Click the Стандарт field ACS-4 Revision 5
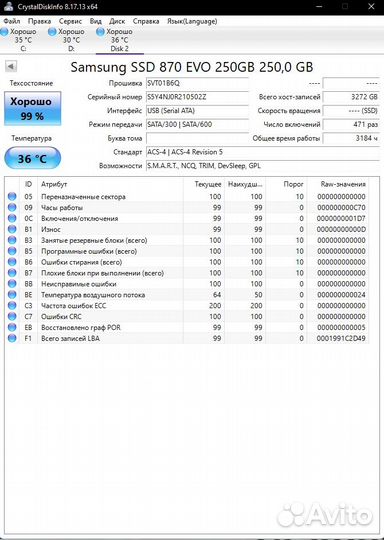Viewport: 384px width, 540px height. pos(262,152)
